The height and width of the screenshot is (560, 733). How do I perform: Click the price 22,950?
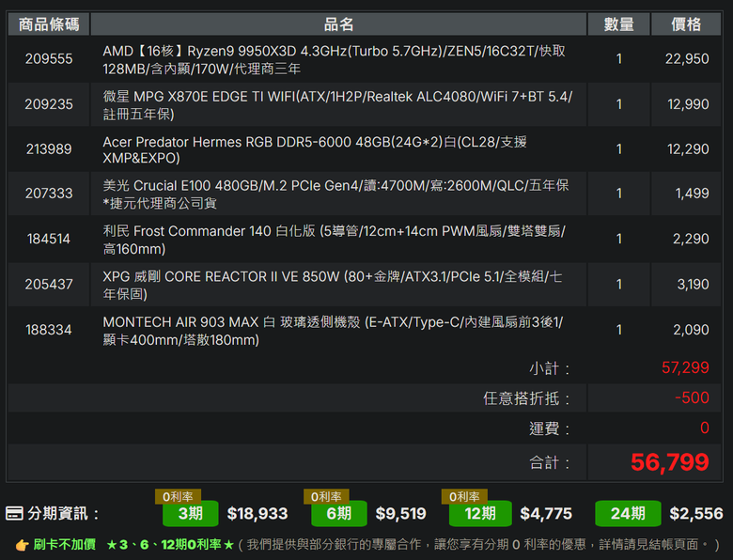(x=687, y=59)
